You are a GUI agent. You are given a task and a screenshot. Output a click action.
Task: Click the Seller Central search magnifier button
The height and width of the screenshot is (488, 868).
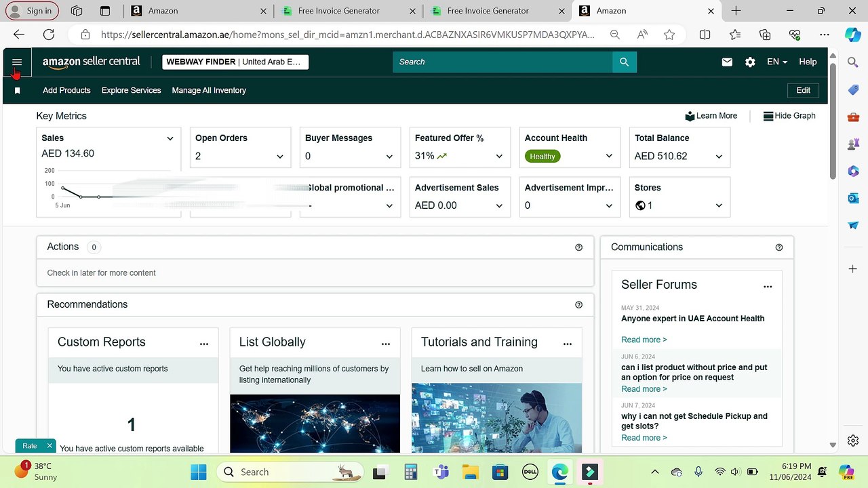coord(624,62)
